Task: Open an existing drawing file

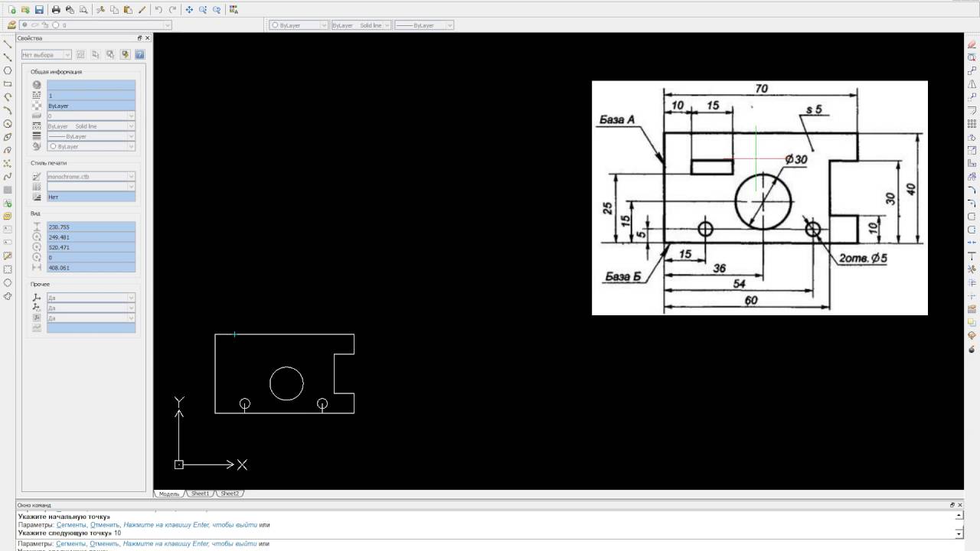Action: pos(25,10)
